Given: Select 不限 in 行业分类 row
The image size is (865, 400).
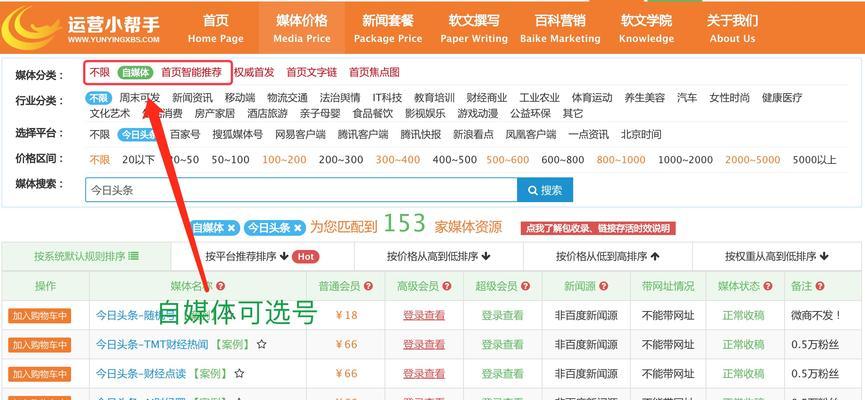Looking at the screenshot, I should point(99,98).
